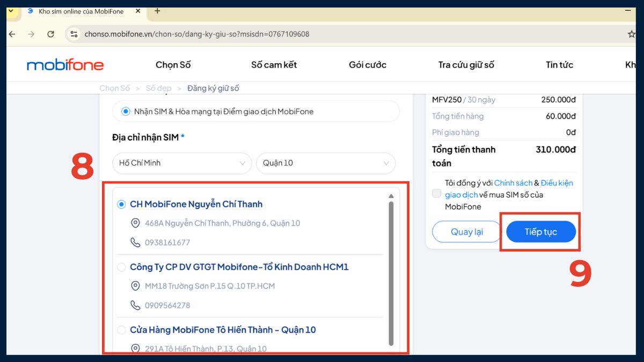Image resolution: width=644 pixels, height=362 pixels.
Task: Bookmark the page with the star icon
Action: pos(632,34)
